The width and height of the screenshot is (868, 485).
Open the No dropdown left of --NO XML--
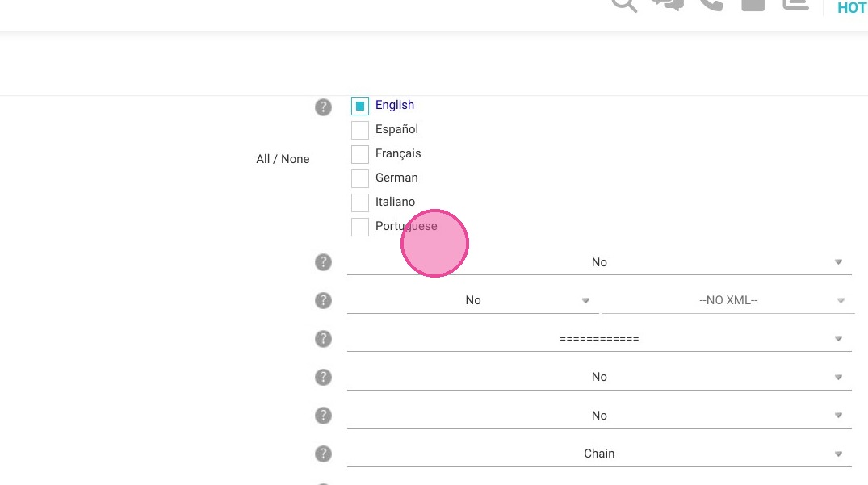coord(472,300)
